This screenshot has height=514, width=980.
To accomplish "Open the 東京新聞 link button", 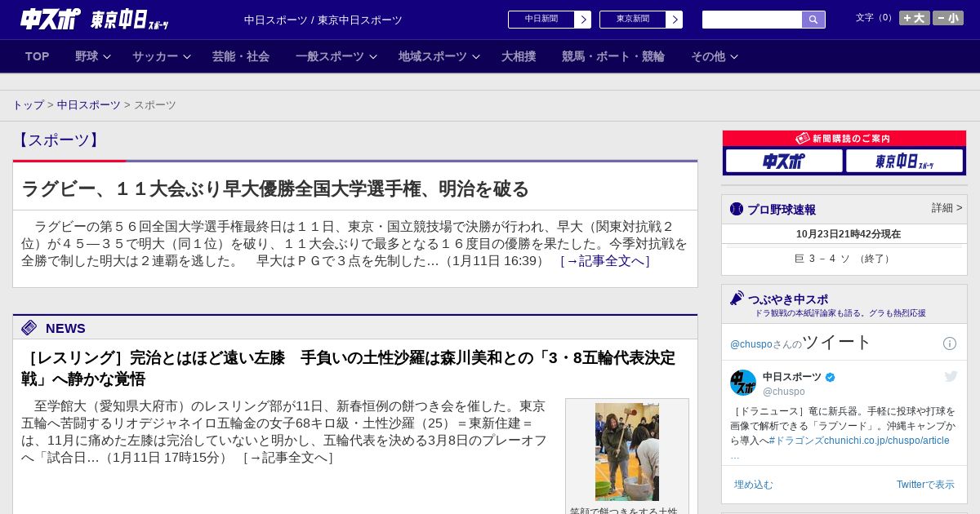I will coord(633,20).
